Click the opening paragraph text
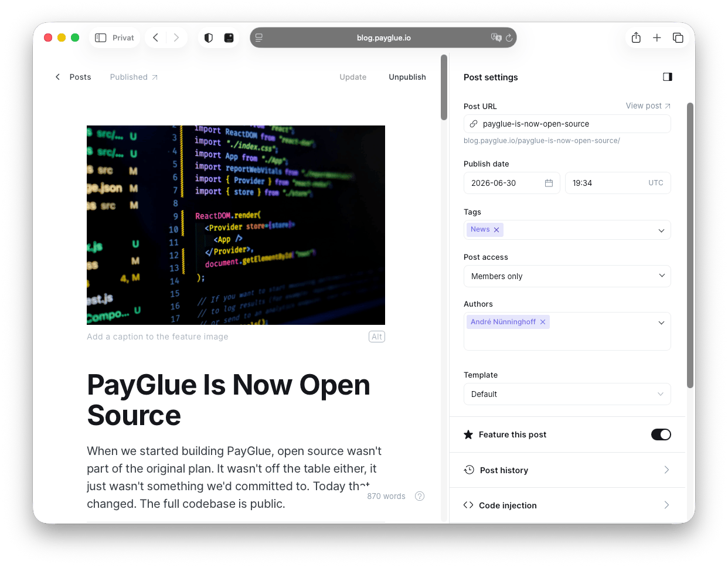This screenshot has height=567, width=728. pos(234,477)
